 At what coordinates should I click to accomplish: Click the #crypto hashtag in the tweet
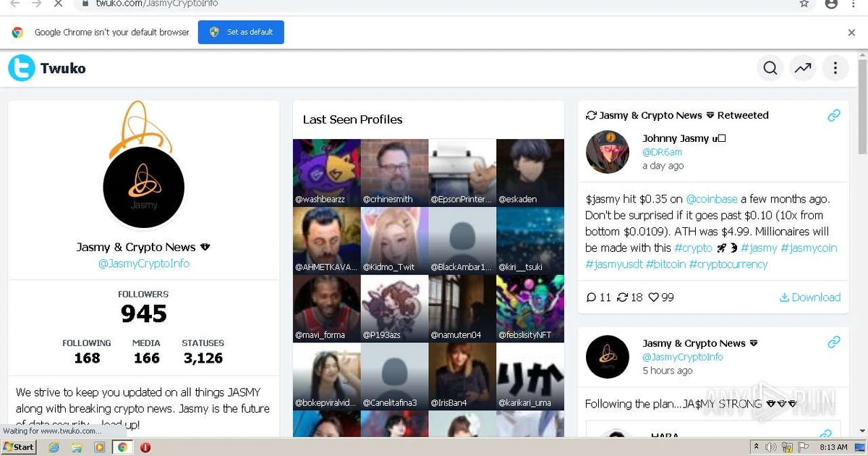click(x=692, y=247)
